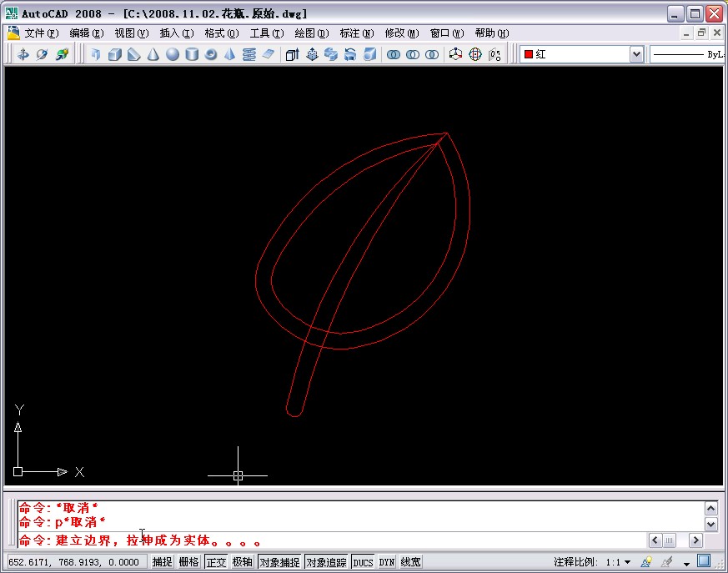
Task: Activate the Loft tool
Action: 369,54
